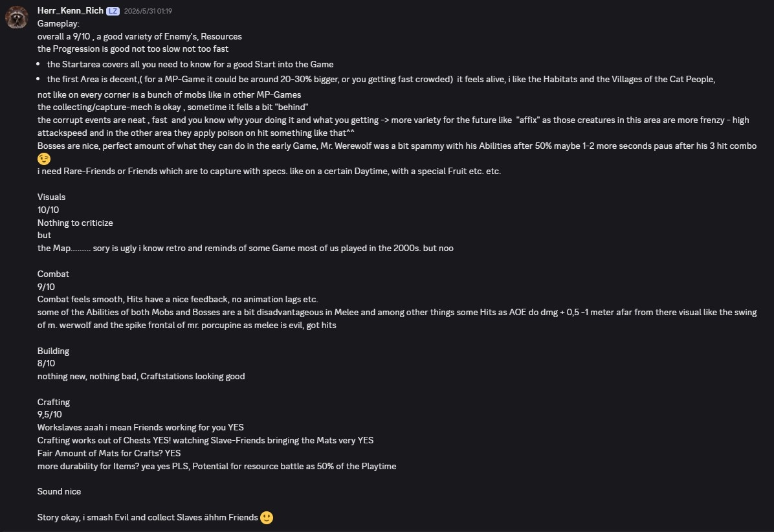Click 'nothing new, nothing bad' Building comment
The width and height of the screenshot is (774, 532).
pyautogui.click(x=87, y=376)
